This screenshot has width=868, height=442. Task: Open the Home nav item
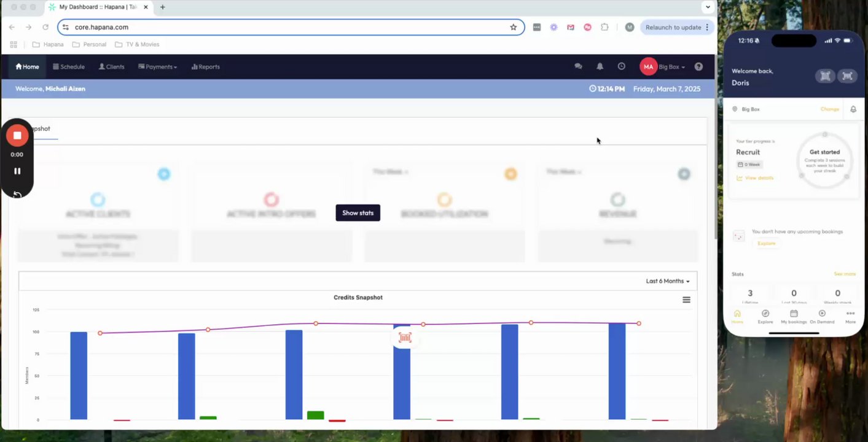(27, 67)
